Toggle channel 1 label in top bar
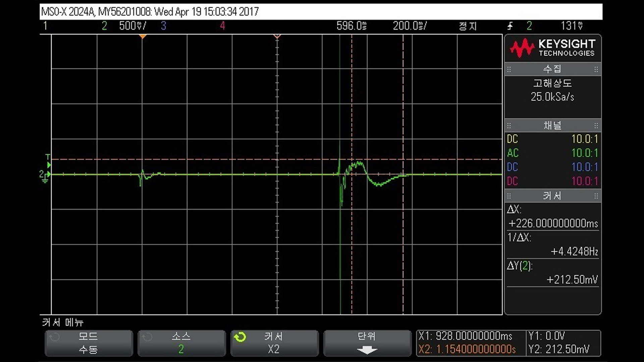The height and width of the screenshot is (362, 644). point(45,26)
